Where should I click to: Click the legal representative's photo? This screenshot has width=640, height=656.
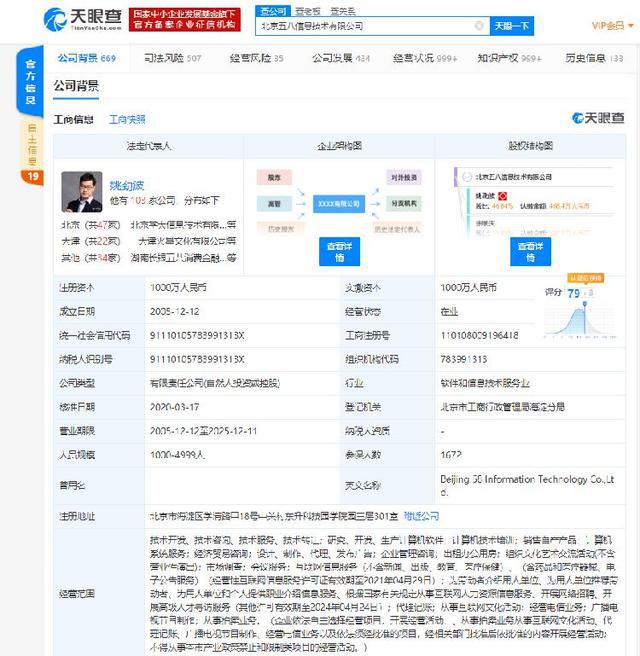coord(82,192)
